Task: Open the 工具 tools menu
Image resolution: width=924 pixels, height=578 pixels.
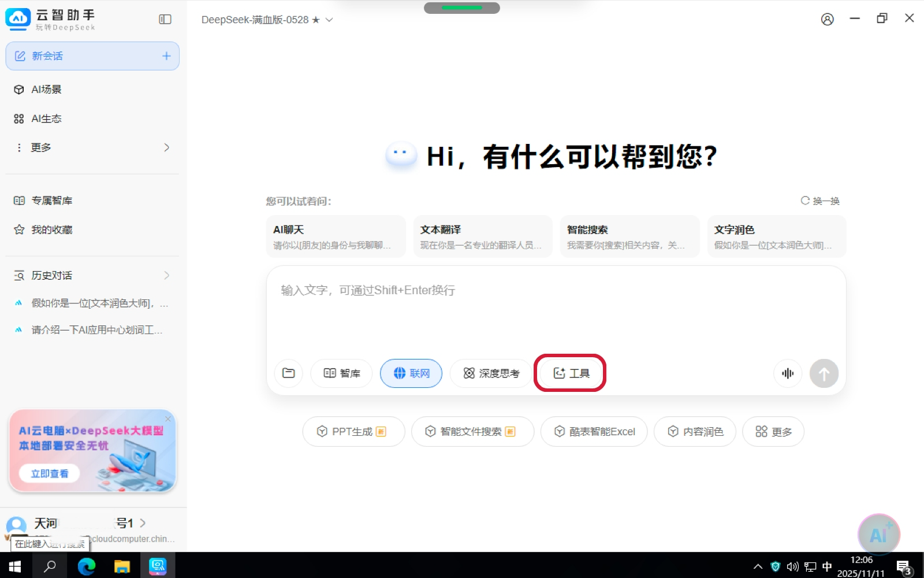Action: tap(571, 373)
